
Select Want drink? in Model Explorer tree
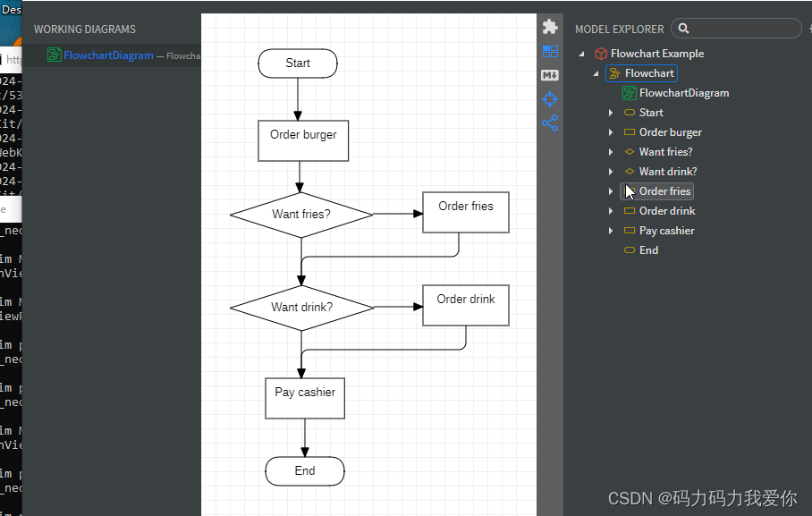(668, 172)
